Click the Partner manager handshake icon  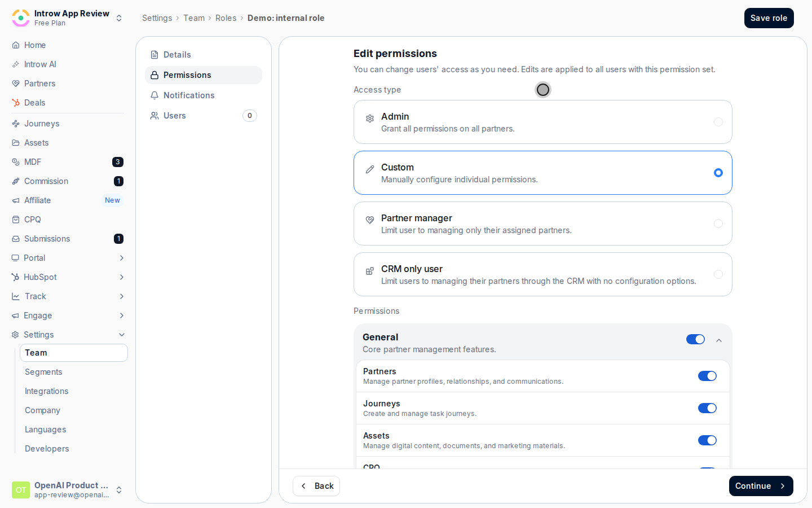370,220
